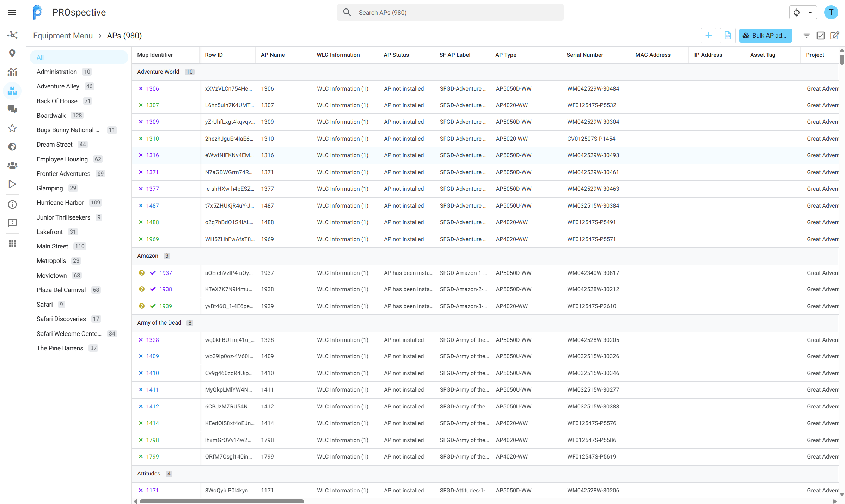This screenshot has height=504, width=845.
Task: Click the Bulk AP add button
Action: (x=765, y=36)
